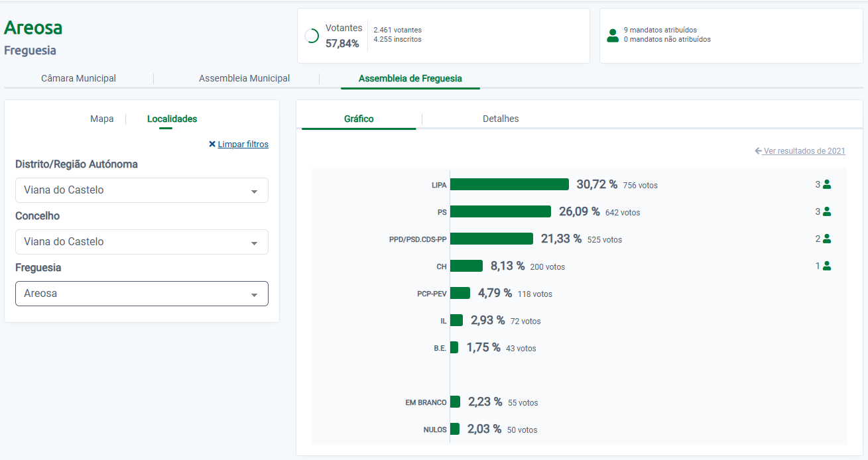Expand the Concelho dropdown
This screenshot has width=868, height=460.
pyautogui.click(x=142, y=242)
